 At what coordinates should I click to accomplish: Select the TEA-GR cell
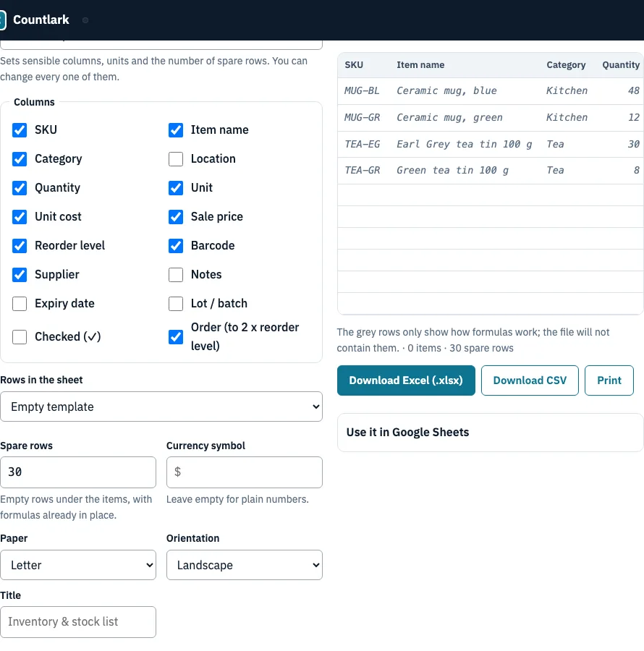click(x=362, y=170)
